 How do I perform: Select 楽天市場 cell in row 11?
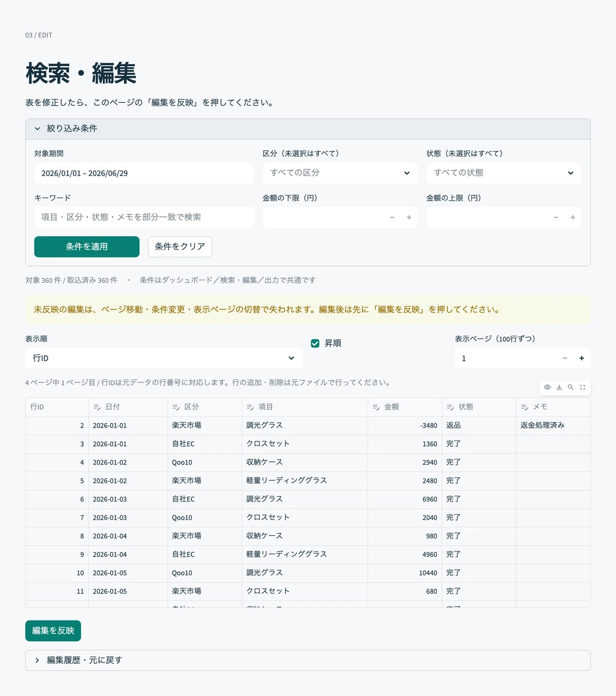point(205,591)
